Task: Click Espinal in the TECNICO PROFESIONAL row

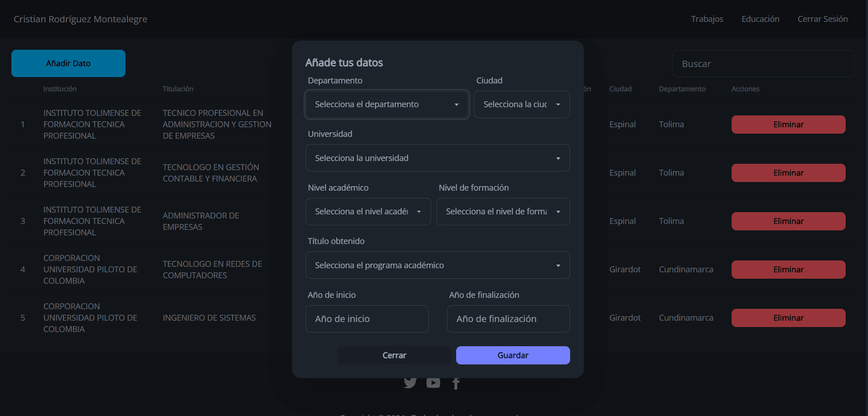Action: pos(623,125)
